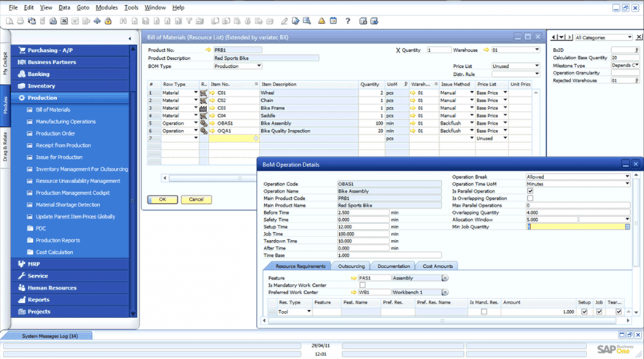Open Row Type dropdown in row 1

coord(195,93)
